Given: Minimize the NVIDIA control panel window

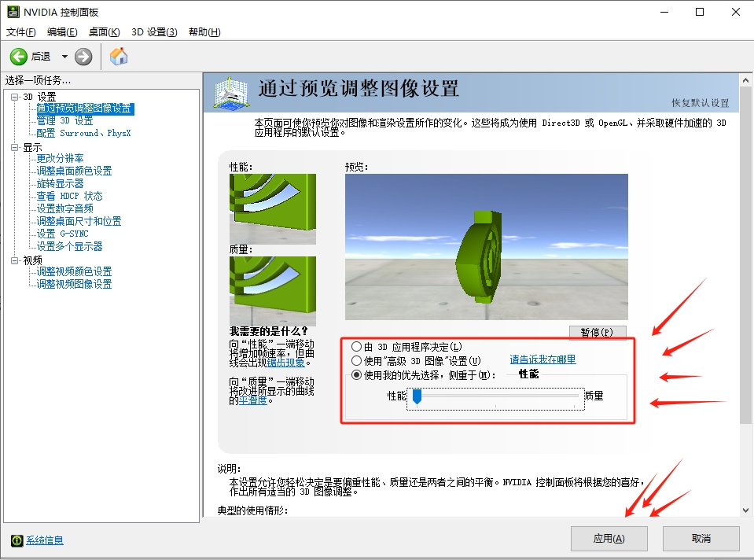Looking at the screenshot, I should 664,12.
